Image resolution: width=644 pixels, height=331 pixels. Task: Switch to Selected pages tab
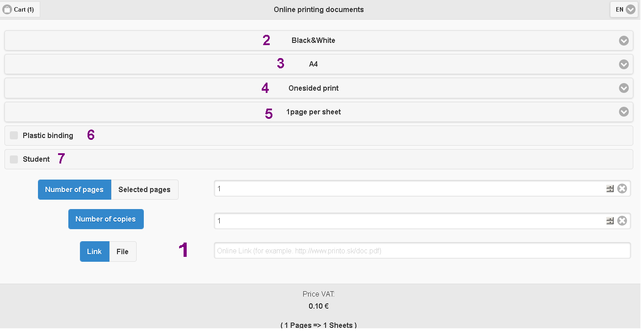(x=144, y=190)
